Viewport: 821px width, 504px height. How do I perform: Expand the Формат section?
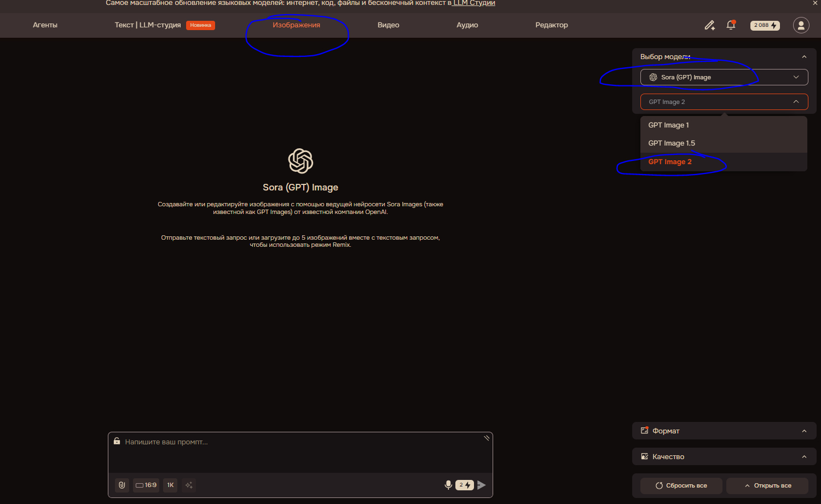[724, 431]
